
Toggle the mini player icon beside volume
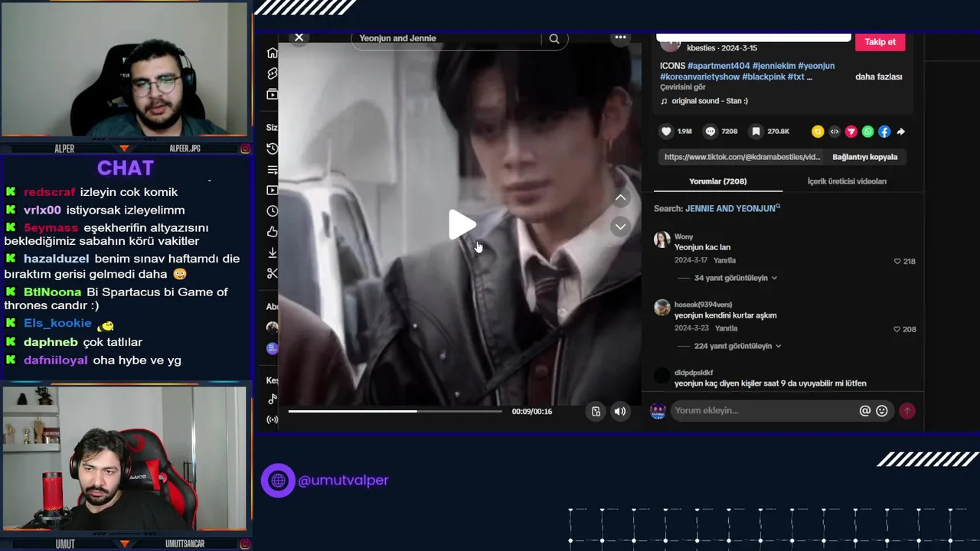(x=596, y=412)
